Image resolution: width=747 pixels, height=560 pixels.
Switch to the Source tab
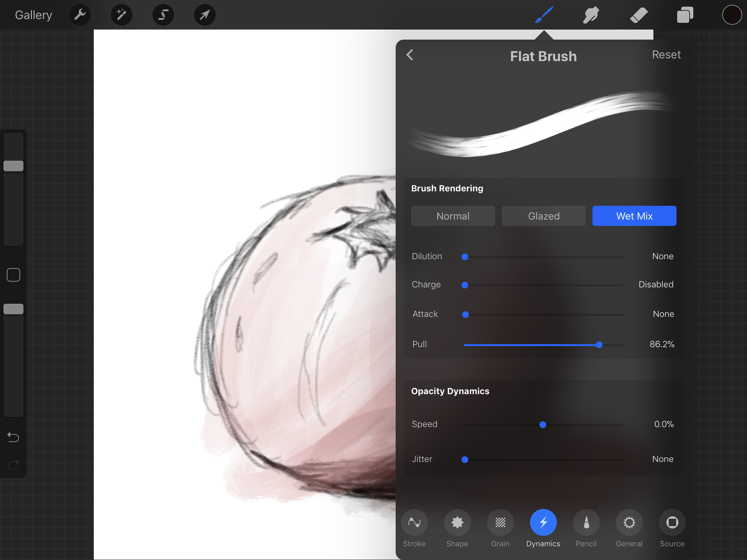pos(672,522)
